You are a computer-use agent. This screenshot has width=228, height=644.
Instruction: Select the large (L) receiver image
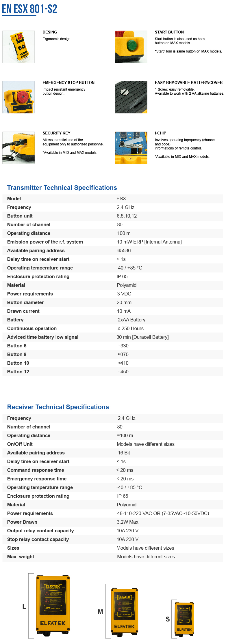53,605
